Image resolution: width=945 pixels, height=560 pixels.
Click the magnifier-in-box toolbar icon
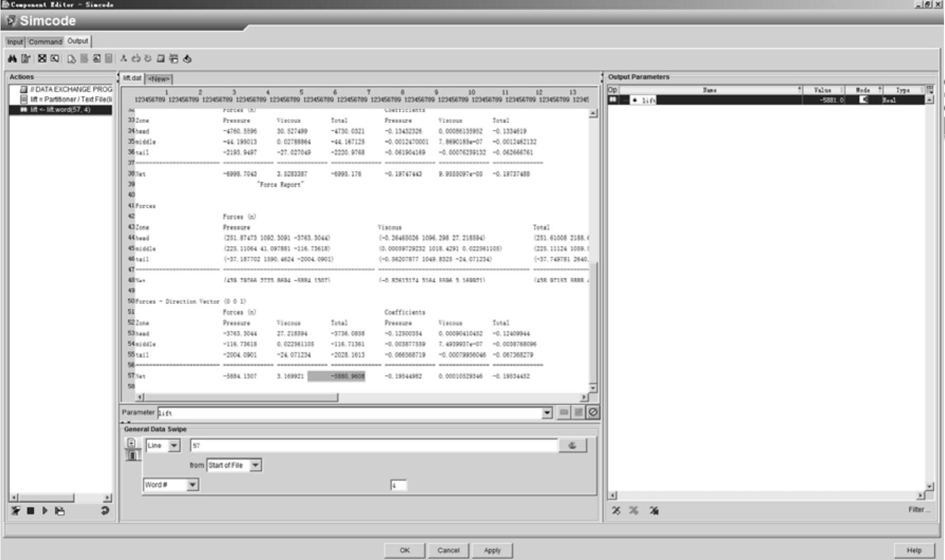(x=55, y=59)
